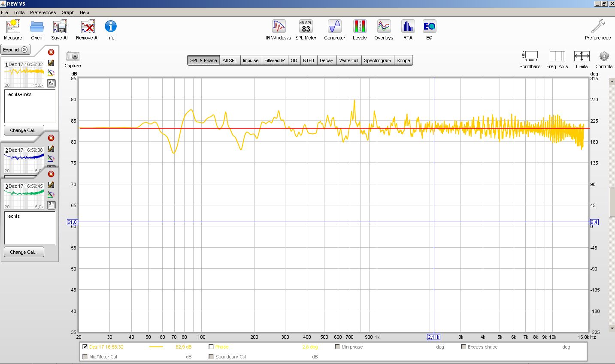Viewport: 615px width, 364px height.
Task: Start a new measurement with Measure
Action: click(x=13, y=30)
